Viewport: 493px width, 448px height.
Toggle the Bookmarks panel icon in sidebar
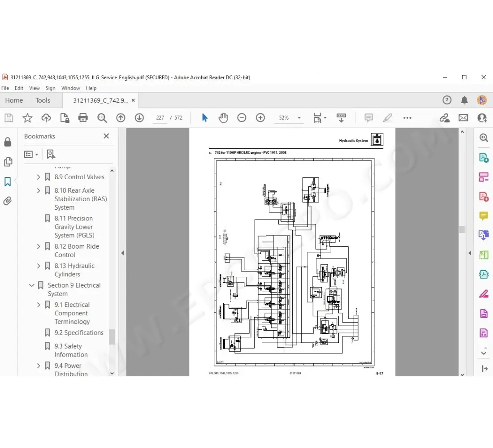pos(8,181)
